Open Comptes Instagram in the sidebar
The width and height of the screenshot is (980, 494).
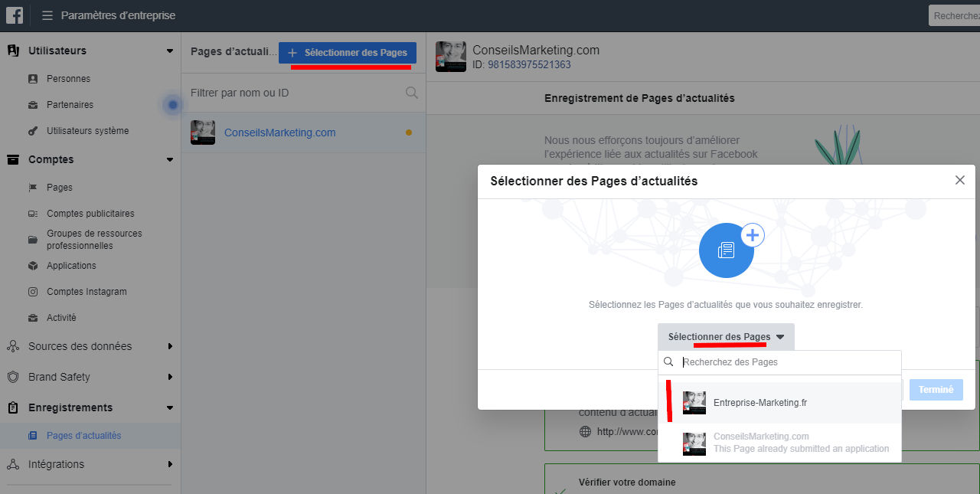point(87,292)
